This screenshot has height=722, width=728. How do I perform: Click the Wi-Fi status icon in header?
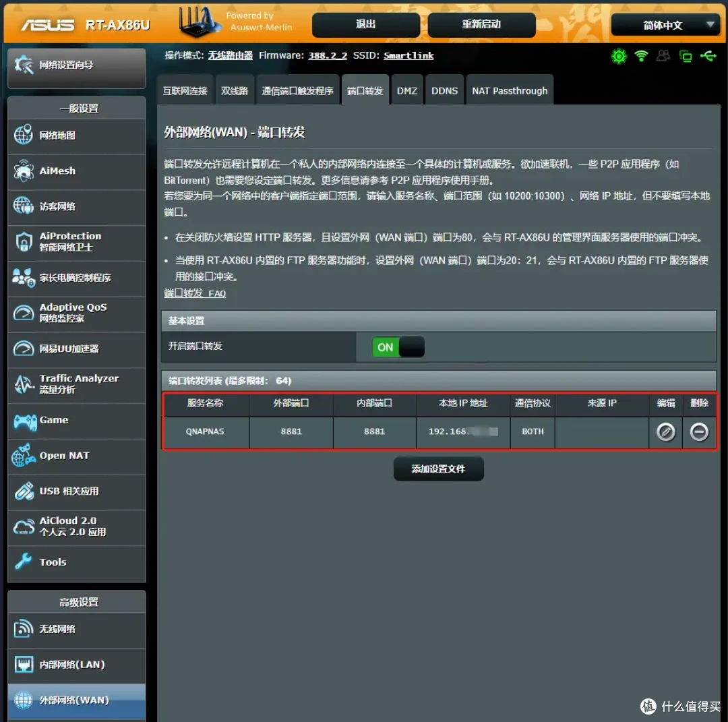640,57
